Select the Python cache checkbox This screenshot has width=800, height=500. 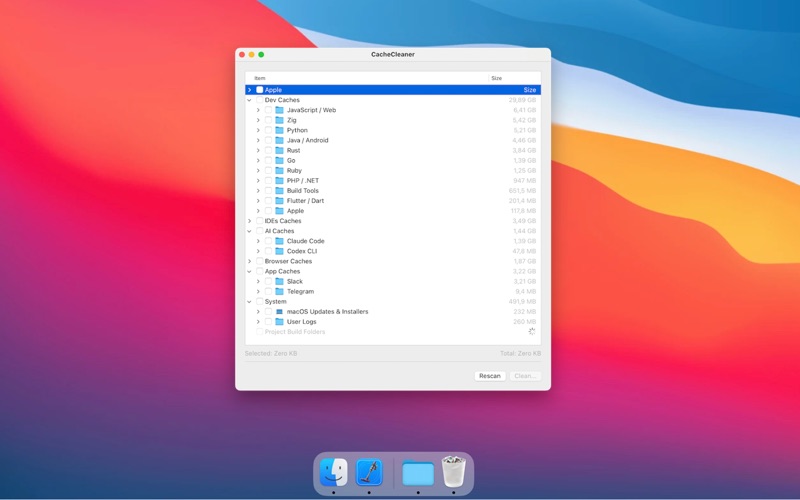268,130
